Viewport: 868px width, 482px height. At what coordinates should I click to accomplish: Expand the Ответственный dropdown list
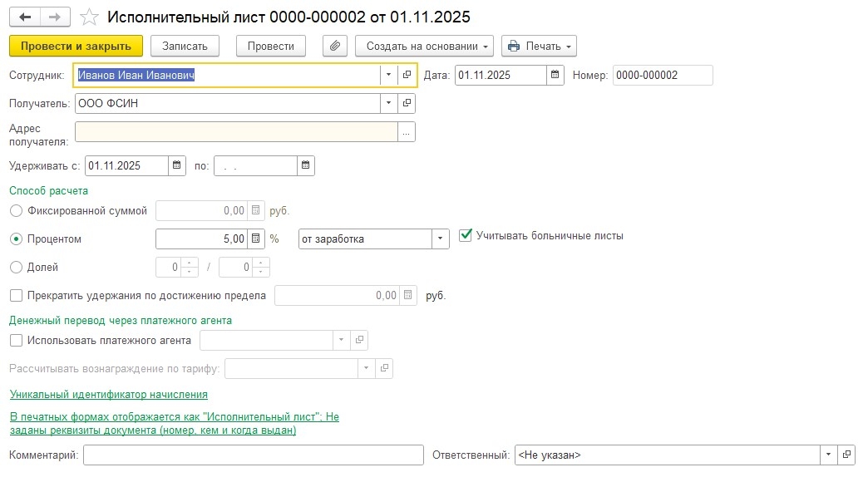[x=828, y=455]
